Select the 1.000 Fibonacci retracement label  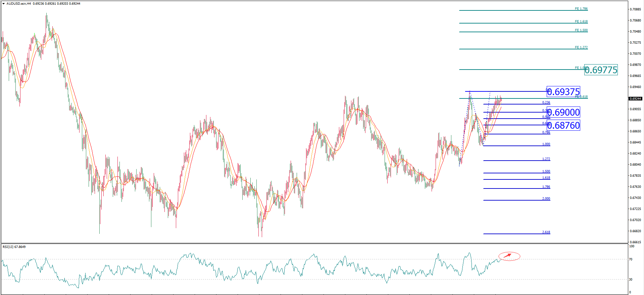(546, 144)
